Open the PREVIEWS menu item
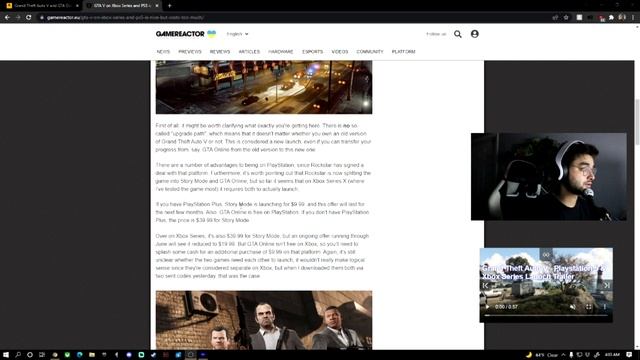This screenshot has height=360, width=640. [x=190, y=52]
